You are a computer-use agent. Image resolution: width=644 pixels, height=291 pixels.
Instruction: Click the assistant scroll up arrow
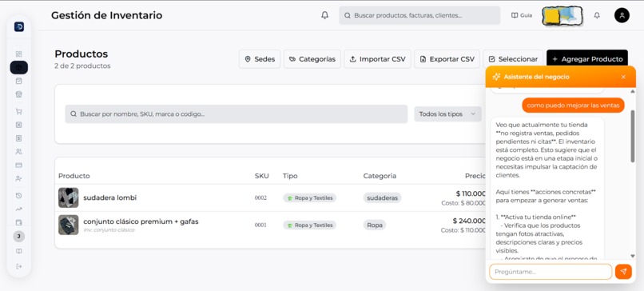coord(633,91)
